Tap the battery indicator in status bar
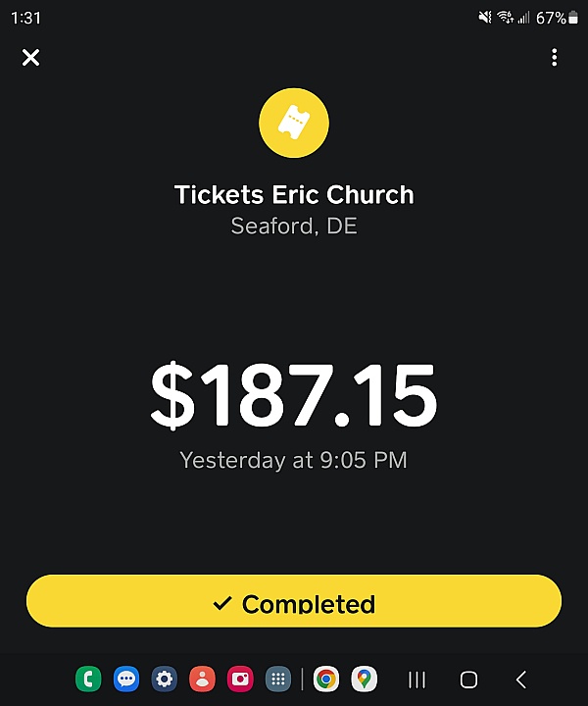The image size is (588, 706). coord(572,18)
